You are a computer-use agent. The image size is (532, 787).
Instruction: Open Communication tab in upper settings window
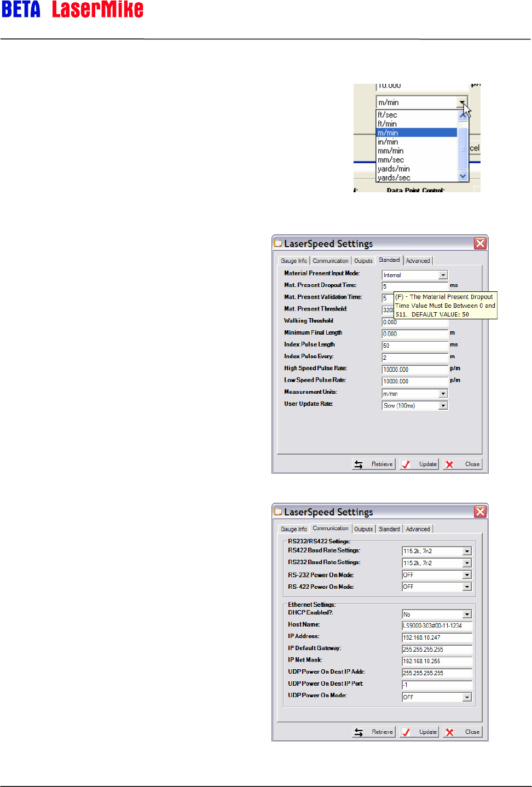331,261
